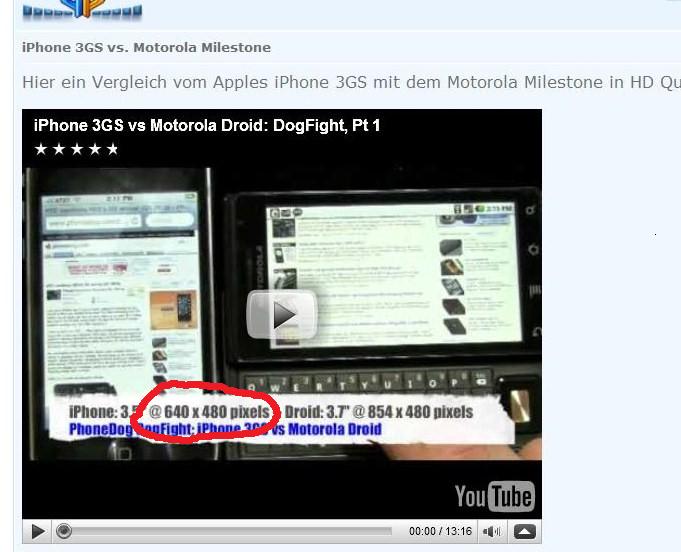Open the up-arrow menu in the player bar

tap(525, 531)
